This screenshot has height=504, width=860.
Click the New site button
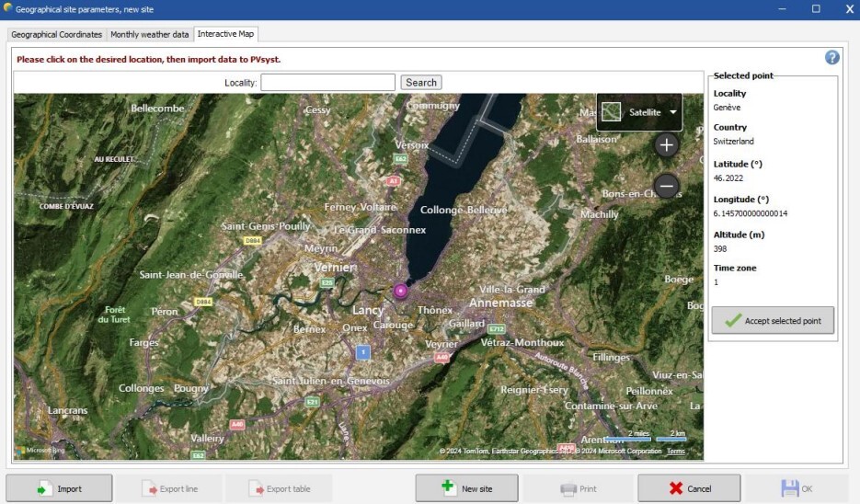[x=466, y=488]
